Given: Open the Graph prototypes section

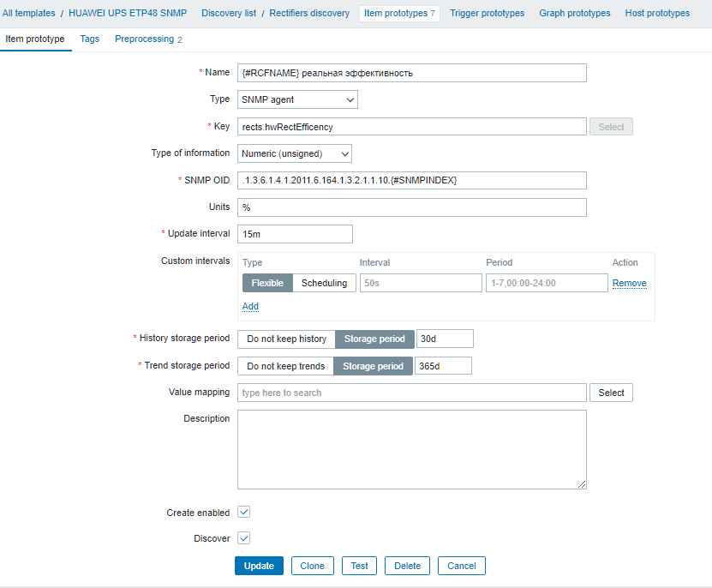Looking at the screenshot, I should [574, 13].
